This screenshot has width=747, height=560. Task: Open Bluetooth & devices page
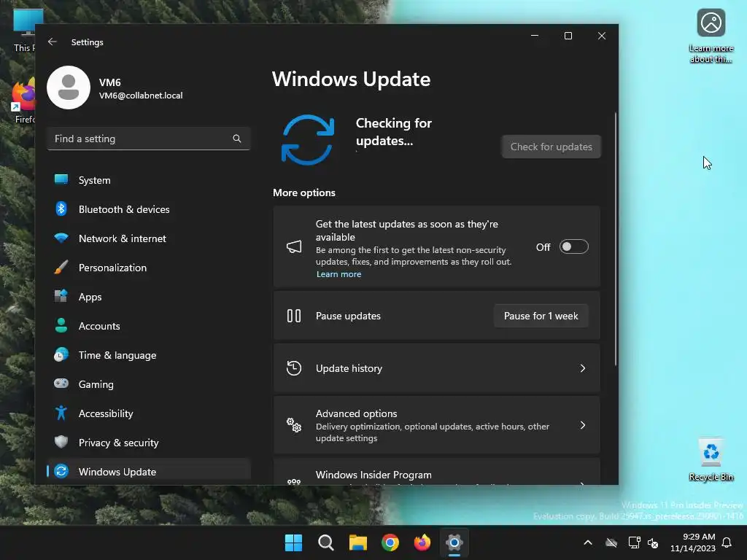[x=149, y=209]
